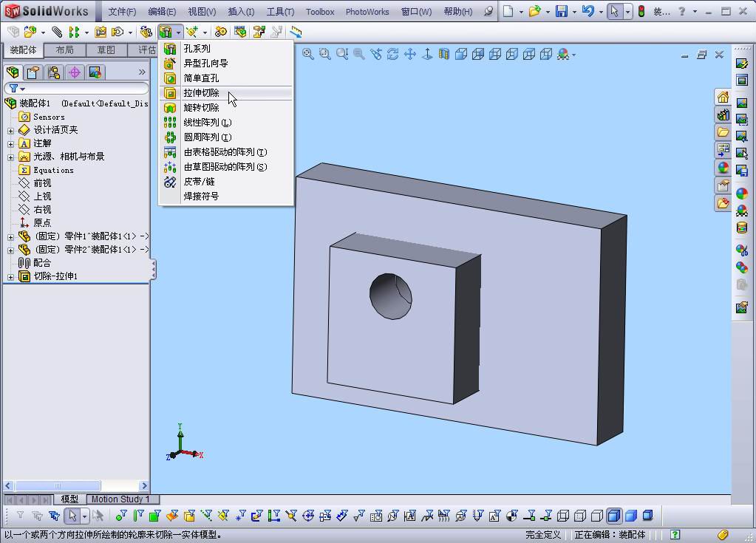The height and width of the screenshot is (543, 756).
Task: Click feature tree scrollbar right arrow
Action: coord(143,485)
